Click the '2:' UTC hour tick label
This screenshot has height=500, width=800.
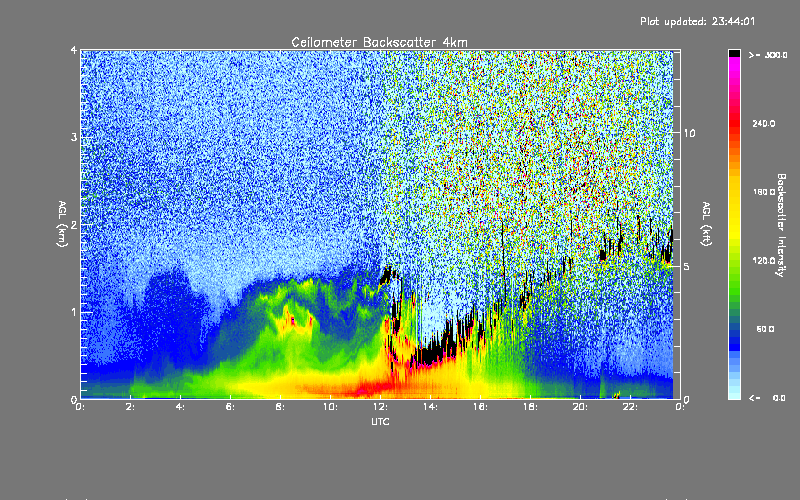[x=131, y=407]
